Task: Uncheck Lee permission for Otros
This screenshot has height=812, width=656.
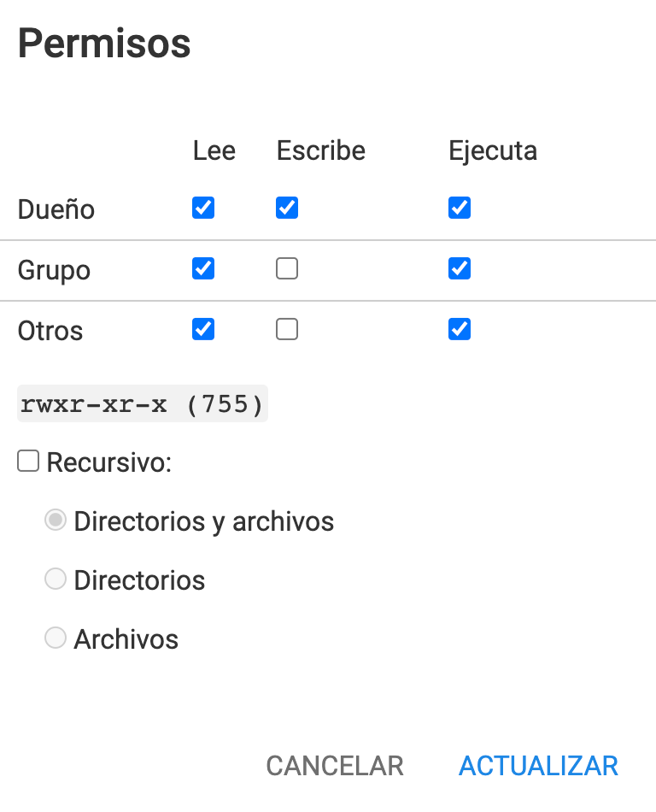Action: pyautogui.click(x=203, y=329)
